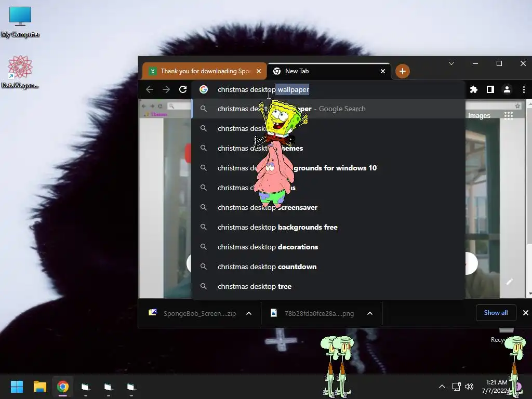
Task: Switch to the New Tab tab
Action: pyautogui.click(x=329, y=71)
